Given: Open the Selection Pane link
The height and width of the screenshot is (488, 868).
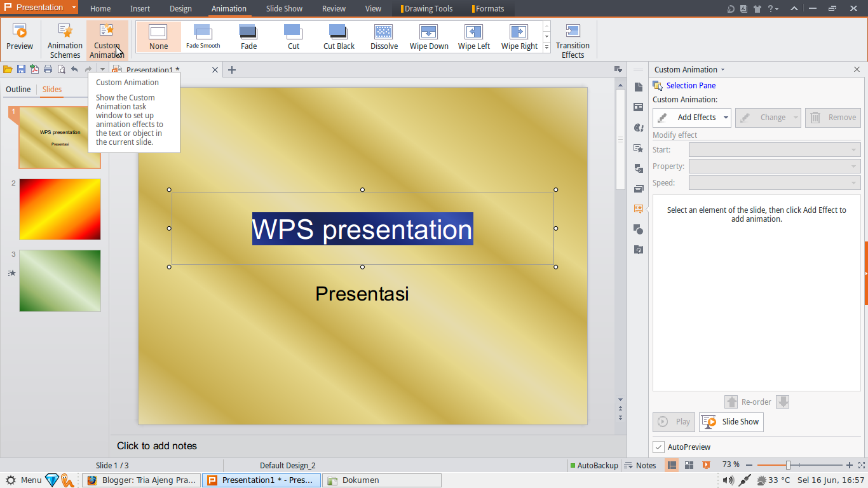Looking at the screenshot, I should (x=690, y=85).
